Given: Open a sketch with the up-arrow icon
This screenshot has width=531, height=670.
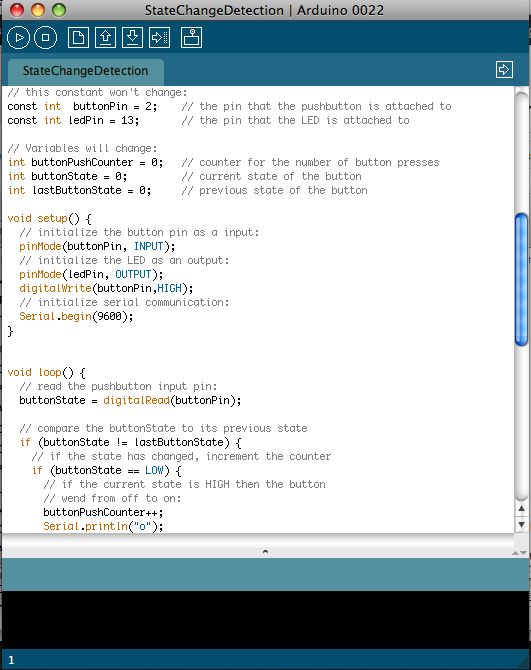Looking at the screenshot, I should click(x=106, y=38).
